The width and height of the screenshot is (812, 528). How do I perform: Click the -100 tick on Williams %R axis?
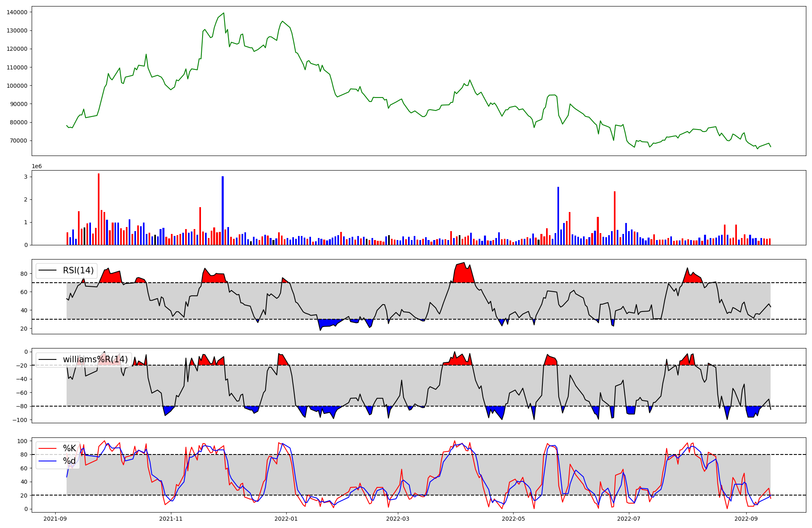(20, 420)
